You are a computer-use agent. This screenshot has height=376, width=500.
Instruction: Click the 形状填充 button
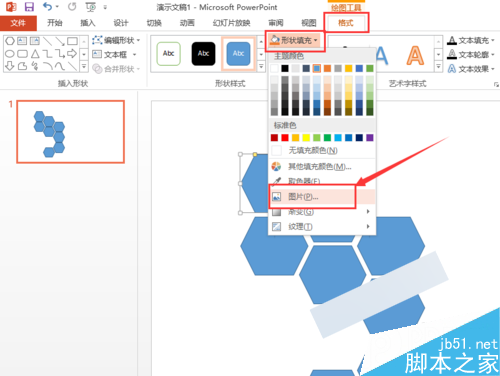coord(294,40)
